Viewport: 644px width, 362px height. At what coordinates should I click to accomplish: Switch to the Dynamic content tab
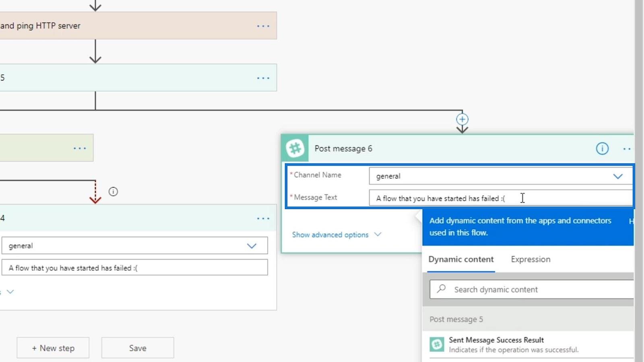(461, 259)
